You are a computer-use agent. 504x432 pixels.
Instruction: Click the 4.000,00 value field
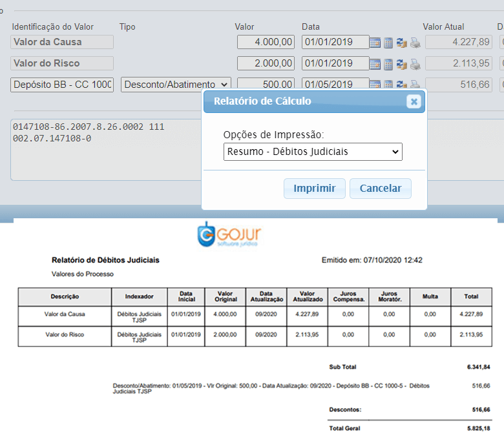(266, 42)
